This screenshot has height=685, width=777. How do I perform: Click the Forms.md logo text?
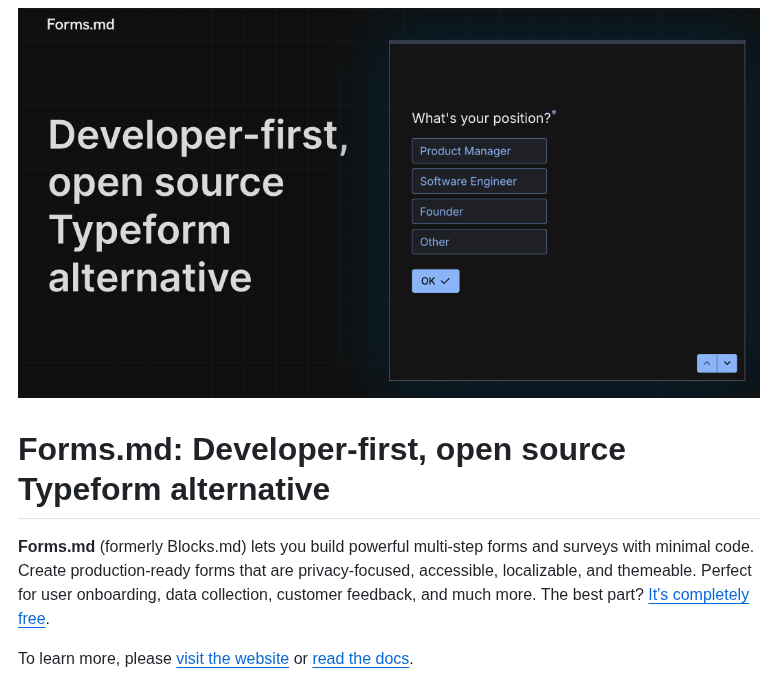[81, 24]
